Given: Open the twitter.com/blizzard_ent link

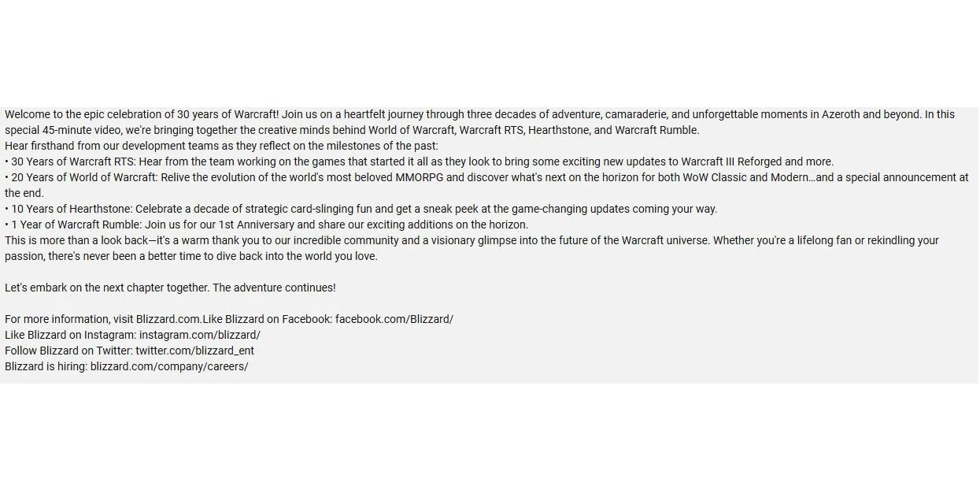Looking at the screenshot, I should tap(194, 351).
